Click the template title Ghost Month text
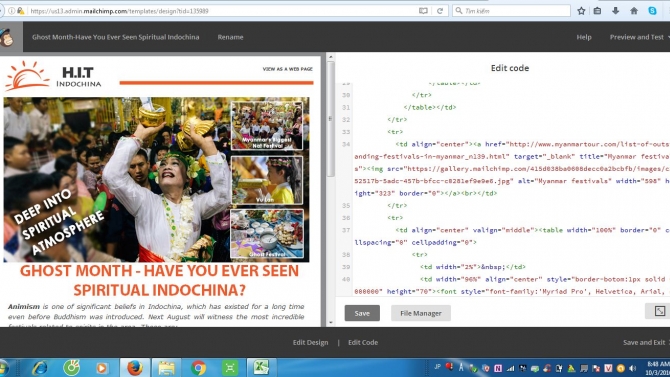 [x=115, y=37]
